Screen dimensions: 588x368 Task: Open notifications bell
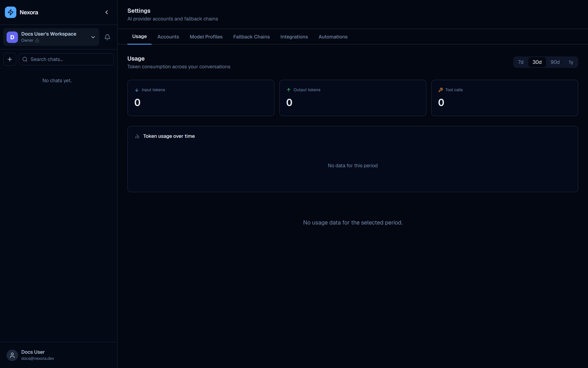click(x=107, y=37)
